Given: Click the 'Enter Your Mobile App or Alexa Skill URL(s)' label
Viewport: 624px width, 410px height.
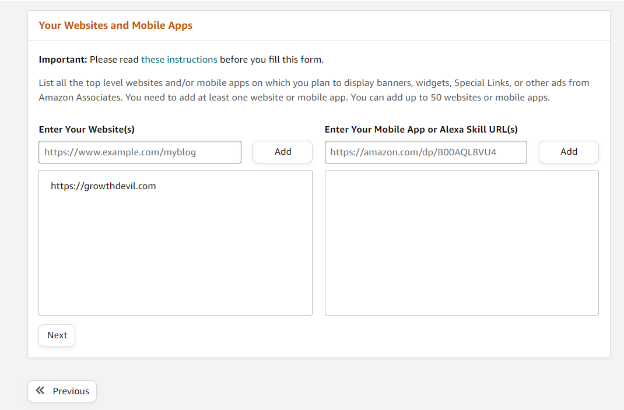Looking at the screenshot, I should coord(421,129).
